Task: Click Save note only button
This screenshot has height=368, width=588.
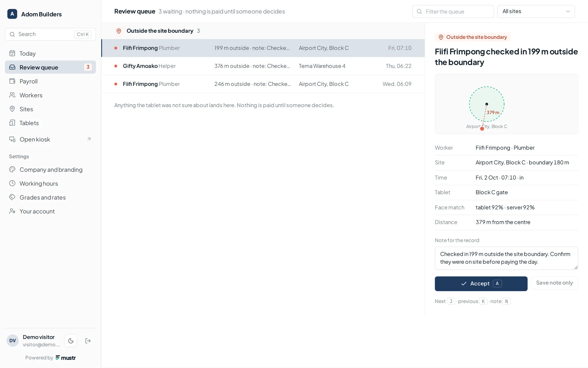Action: [x=554, y=283]
